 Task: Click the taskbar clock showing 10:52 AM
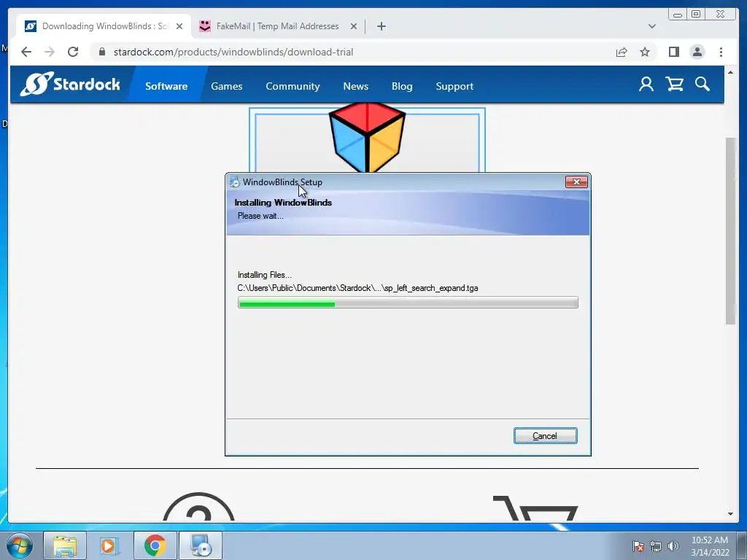(710, 545)
